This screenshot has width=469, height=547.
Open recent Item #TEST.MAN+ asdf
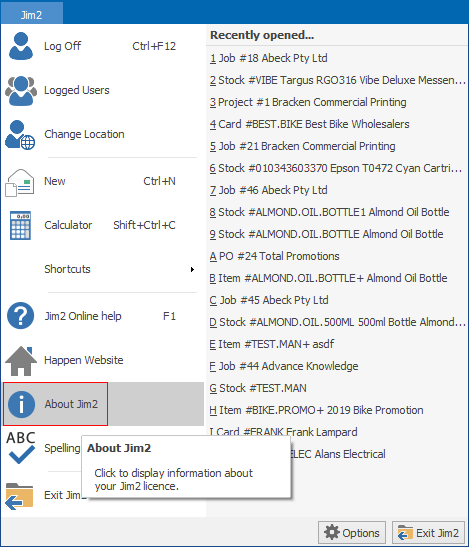271,344
